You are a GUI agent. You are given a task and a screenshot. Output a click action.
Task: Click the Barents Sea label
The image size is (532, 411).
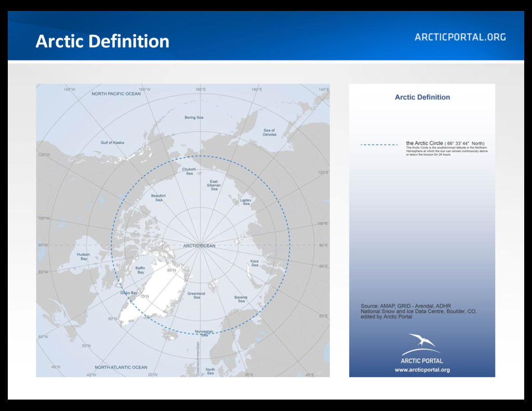[241, 299]
